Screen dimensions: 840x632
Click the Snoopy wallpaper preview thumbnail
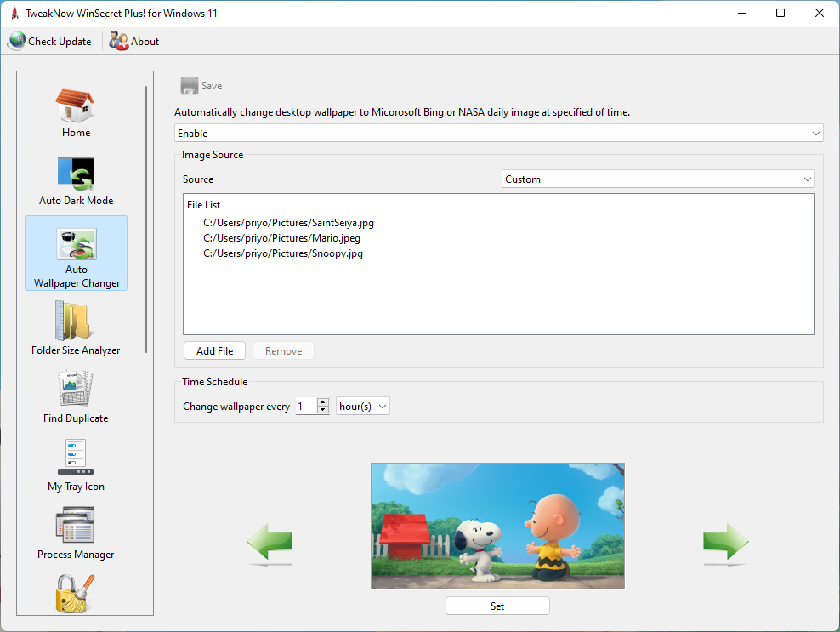pyautogui.click(x=497, y=527)
